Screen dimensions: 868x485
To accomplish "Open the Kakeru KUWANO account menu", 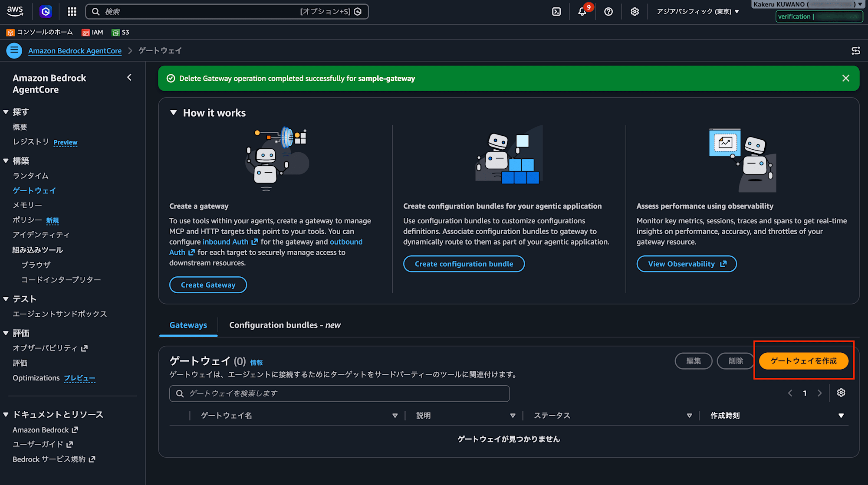I will point(808,4).
